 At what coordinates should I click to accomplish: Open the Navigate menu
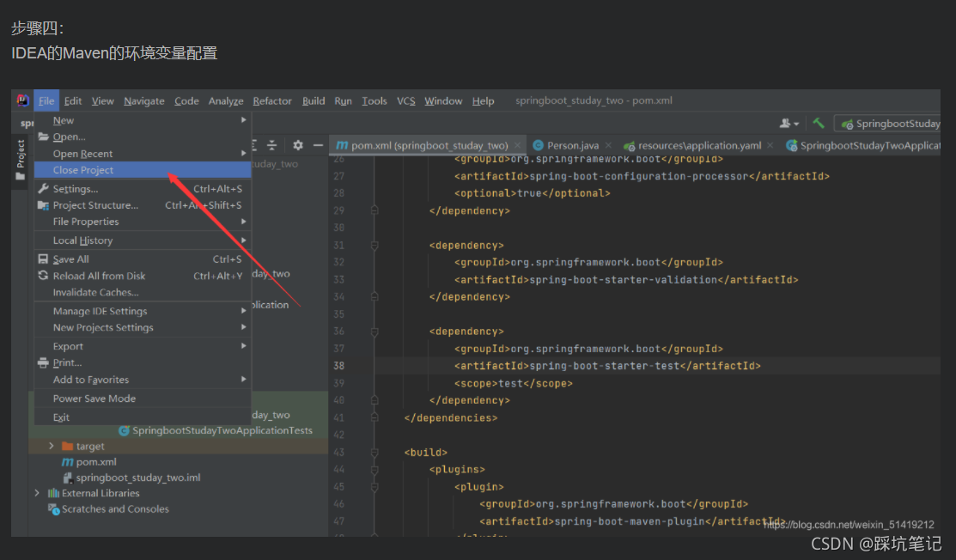(x=144, y=101)
